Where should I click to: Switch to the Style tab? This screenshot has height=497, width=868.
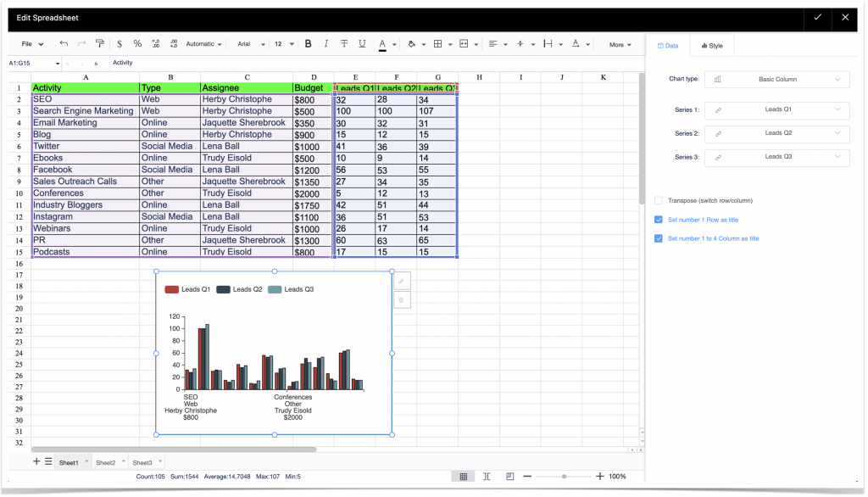[711, 45]
